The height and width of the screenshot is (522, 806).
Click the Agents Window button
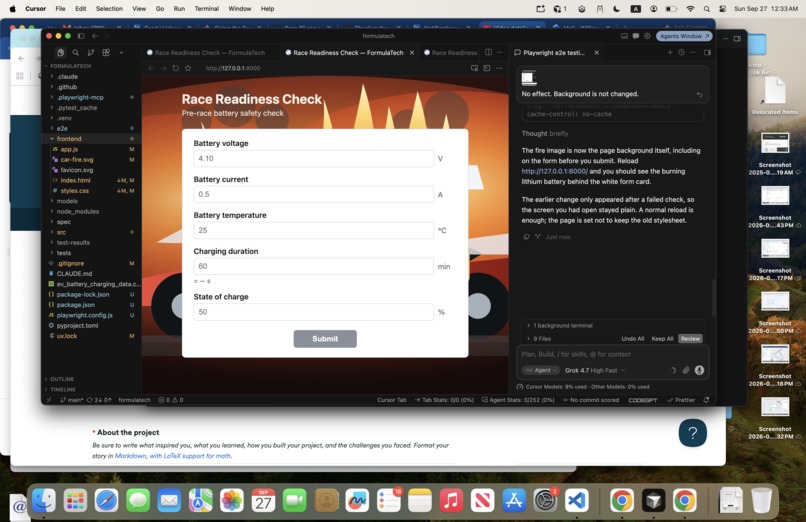tap(684, 36)
